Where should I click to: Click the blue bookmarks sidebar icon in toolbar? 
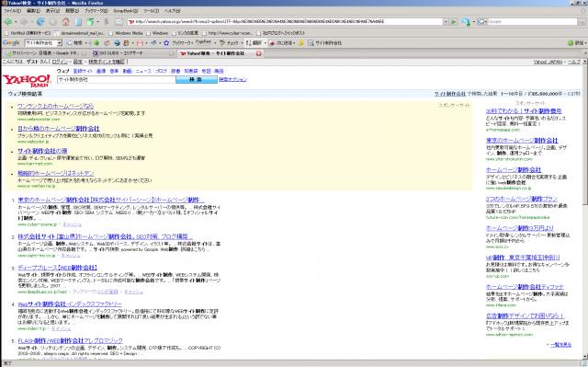(78, 22)
